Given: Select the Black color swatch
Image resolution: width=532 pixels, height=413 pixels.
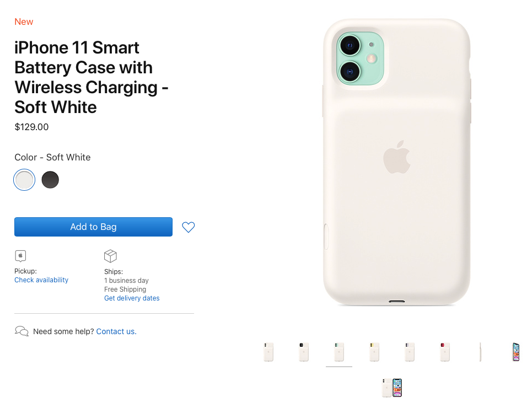Looking at the screenshot, I should (50, 180).
